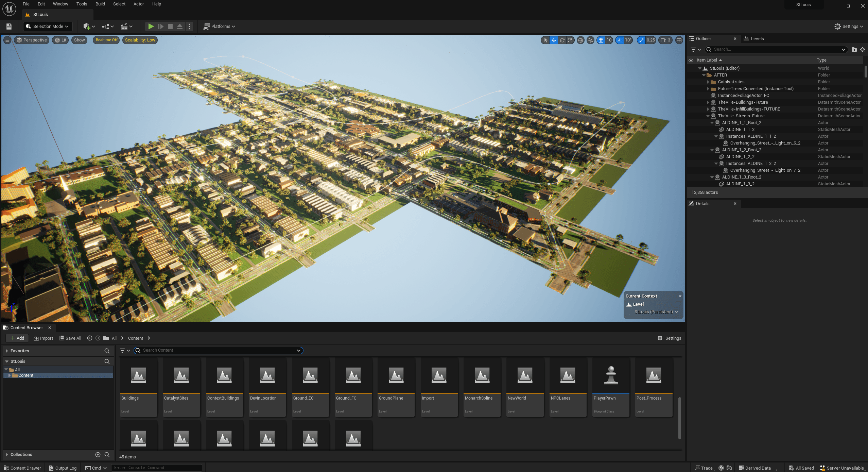The image size is (868, 472).
Task: Open the Platforms dropdown
Action: click(x=219, y=27)
